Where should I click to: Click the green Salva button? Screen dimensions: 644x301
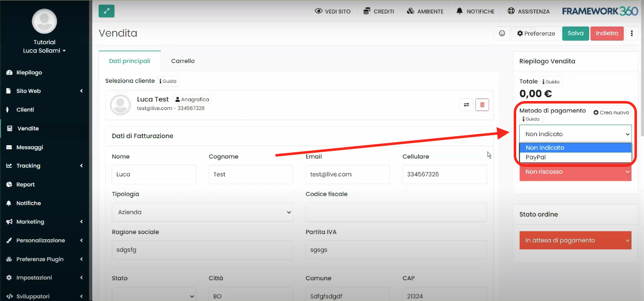coord(575,34)
